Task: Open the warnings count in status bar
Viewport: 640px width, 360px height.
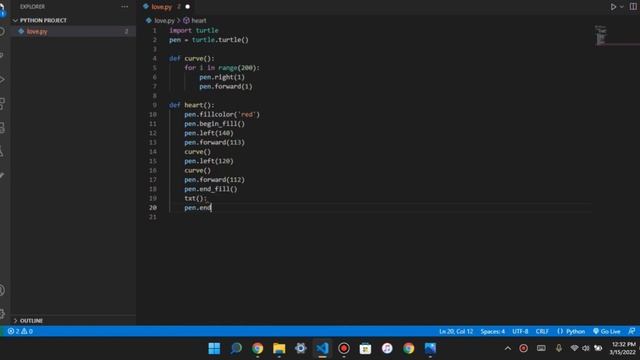Action: click(27, 331)
